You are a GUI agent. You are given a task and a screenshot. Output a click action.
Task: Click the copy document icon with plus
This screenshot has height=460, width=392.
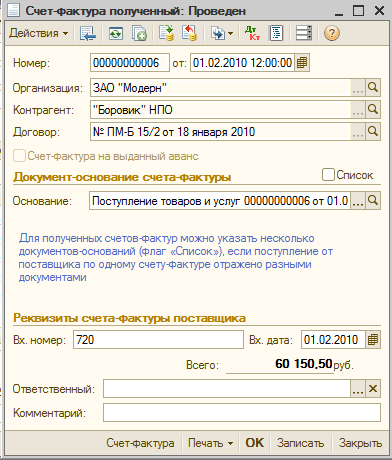click(139, 33)
